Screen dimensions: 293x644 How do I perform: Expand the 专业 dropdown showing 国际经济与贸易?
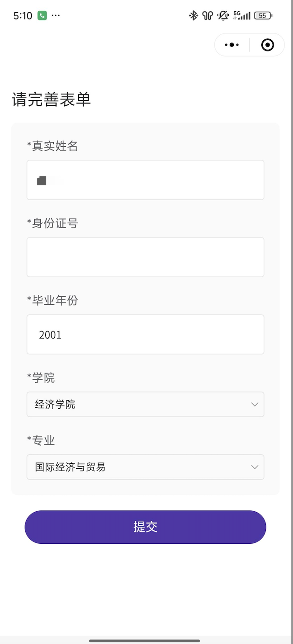[x=145, y=467]
